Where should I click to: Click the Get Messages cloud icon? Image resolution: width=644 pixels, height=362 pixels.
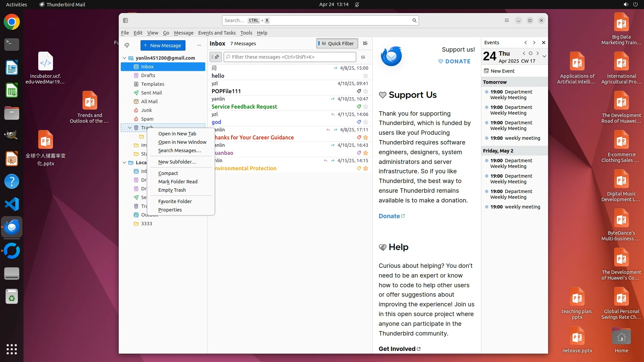click(127, 45)
